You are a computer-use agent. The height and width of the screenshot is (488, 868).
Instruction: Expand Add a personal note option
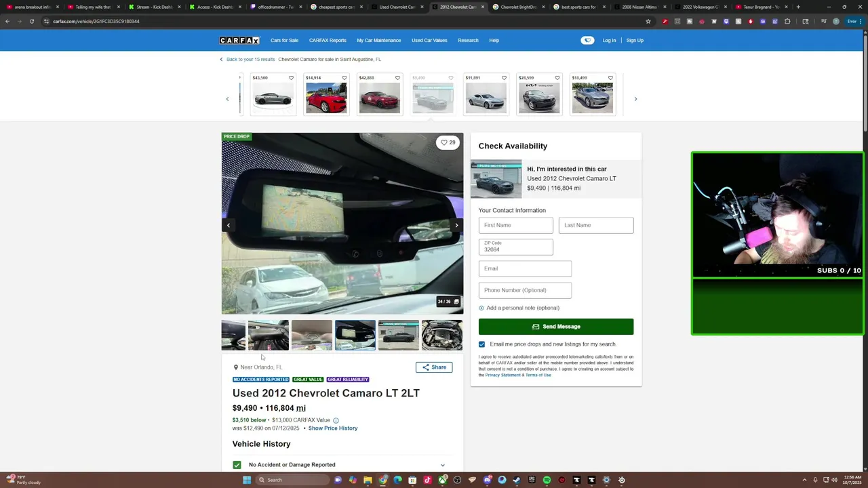pyautogui.click(x=519, y=308)
